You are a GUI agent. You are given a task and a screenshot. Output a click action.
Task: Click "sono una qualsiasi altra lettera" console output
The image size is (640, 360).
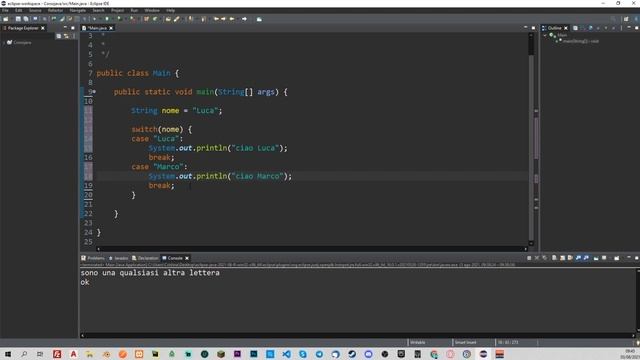point(150,273)
